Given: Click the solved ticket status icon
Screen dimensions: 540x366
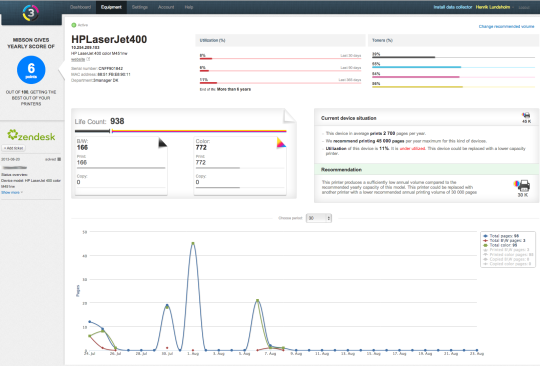Looking at the screenshot, I should click(59, 159).
